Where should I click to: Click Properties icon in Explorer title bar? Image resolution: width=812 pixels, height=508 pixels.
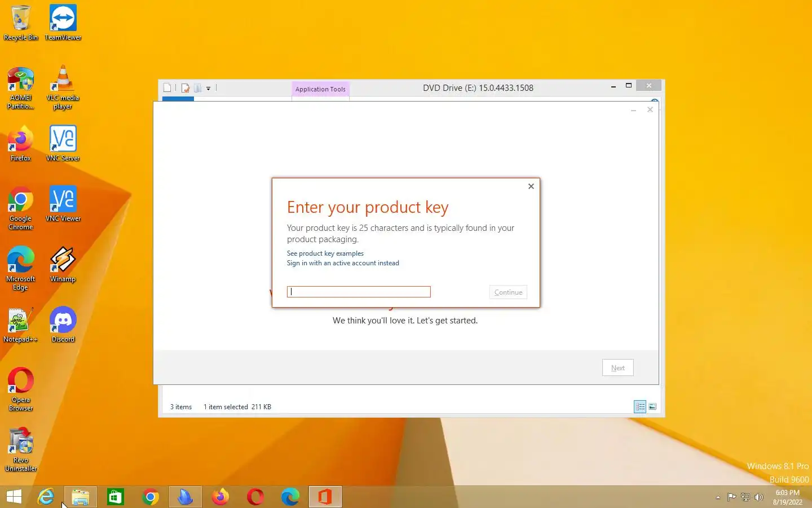coord(185,88)
